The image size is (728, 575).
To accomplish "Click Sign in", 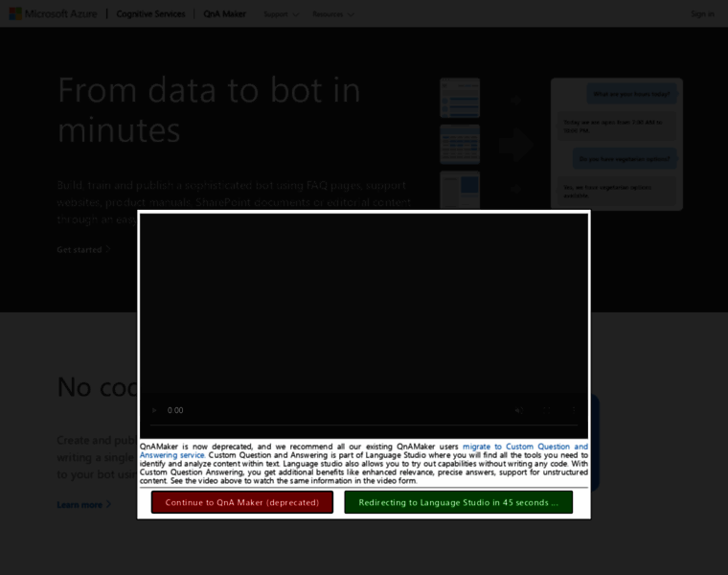I will pos(702,14).
